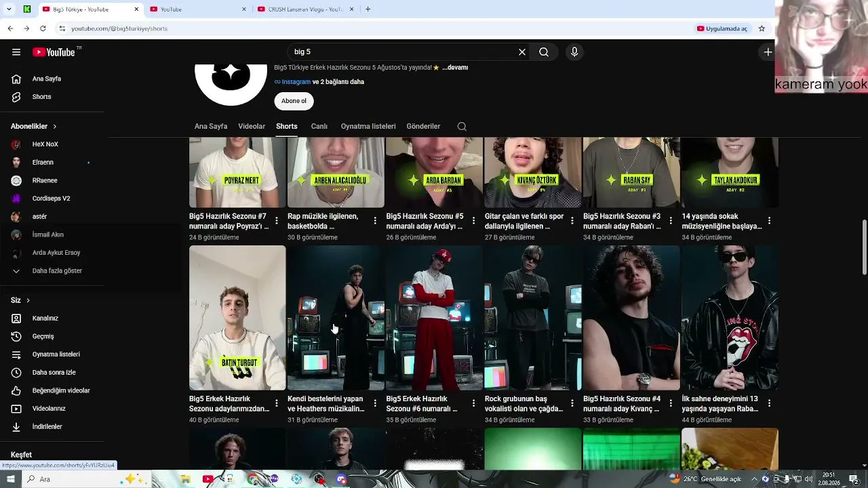Open the tab search dropdown in Chrome
868x488 pixels.
9,9
